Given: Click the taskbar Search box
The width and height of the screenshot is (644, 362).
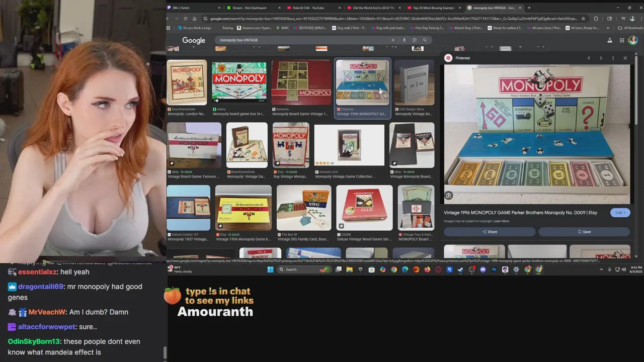Looking at the screenshot, I should click(304, 269).
